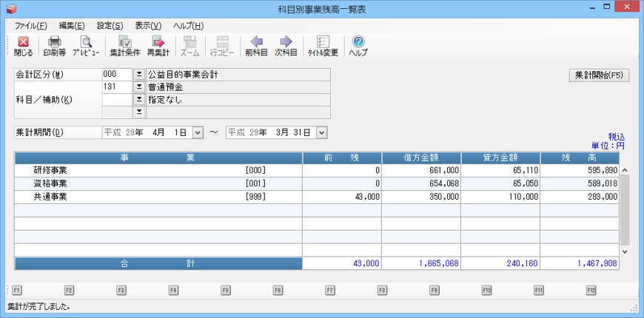The height and width of the screenshot is (318, 644).
Task: Open the ヘルプ help toolbar icon
Action: point(358,46)
